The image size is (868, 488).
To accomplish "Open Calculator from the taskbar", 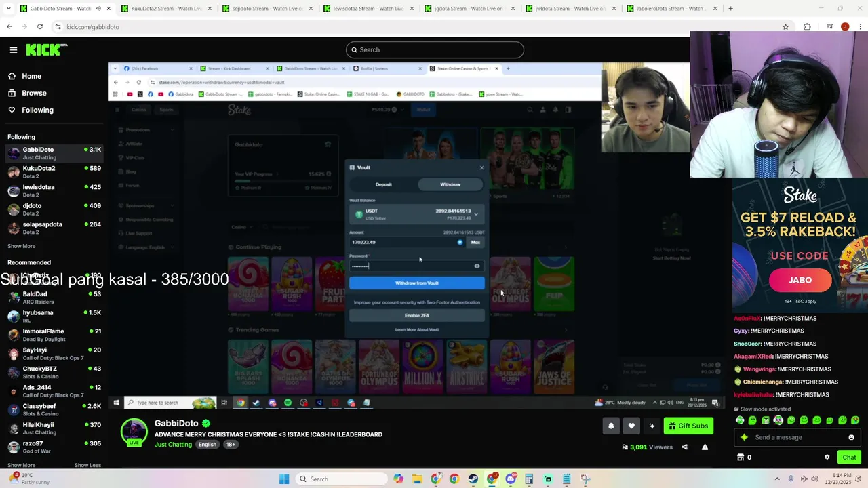I will coord(529,479).
